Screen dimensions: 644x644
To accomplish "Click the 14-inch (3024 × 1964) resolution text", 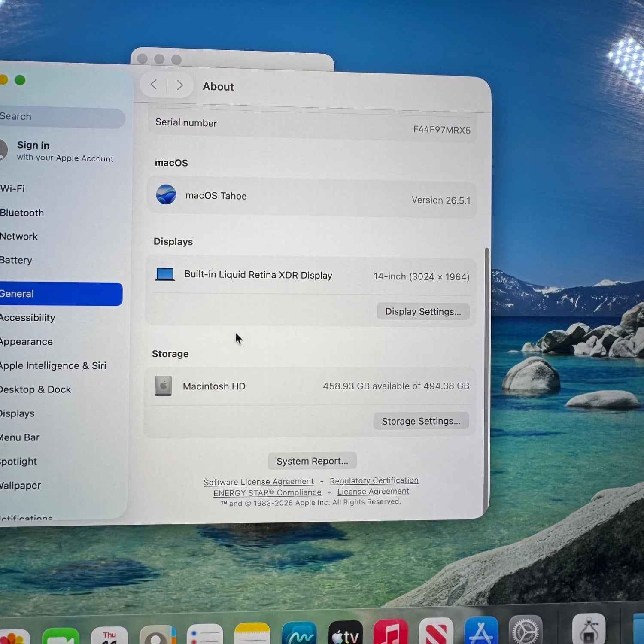I will tap(421, 276).
